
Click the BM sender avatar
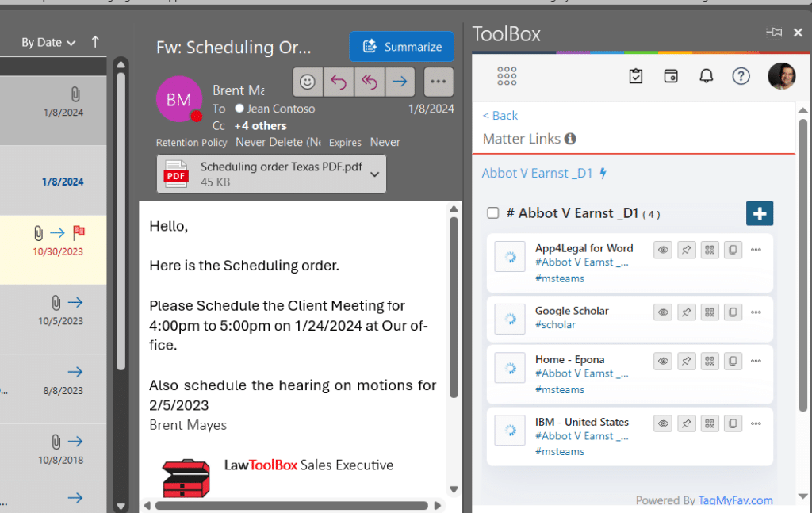[178, 99]
